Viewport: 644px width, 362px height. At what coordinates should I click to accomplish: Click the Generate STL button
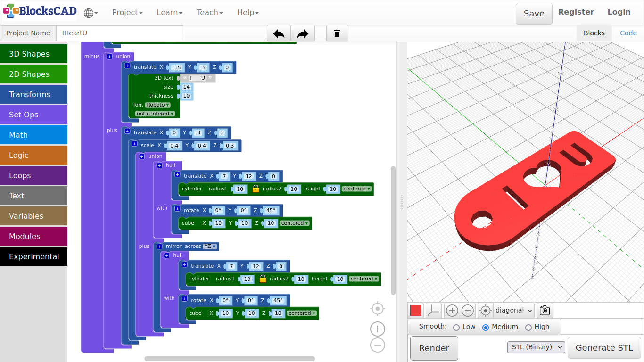[604, 348]
